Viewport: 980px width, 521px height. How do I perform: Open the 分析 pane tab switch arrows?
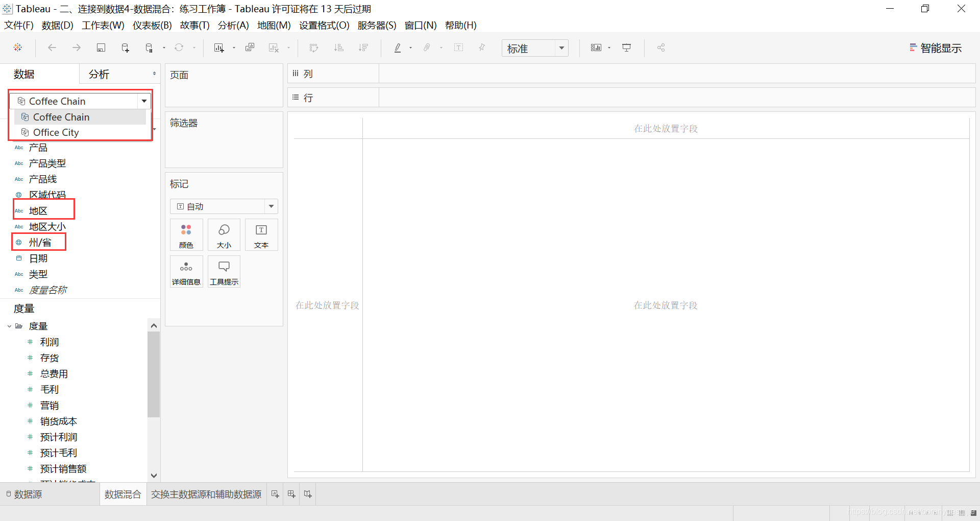[x=154, y=74]
